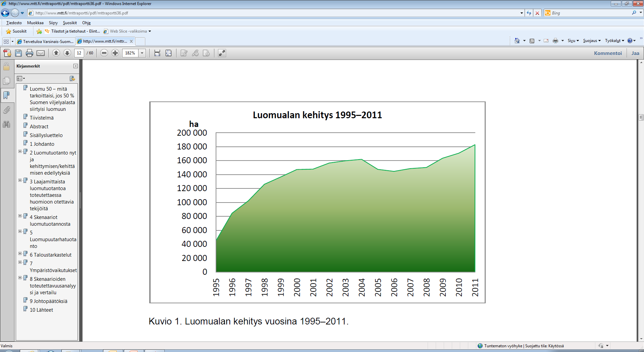Open the Muokkaa menu
The height and width of the screenshot is (352, 644).
point(35,23)
